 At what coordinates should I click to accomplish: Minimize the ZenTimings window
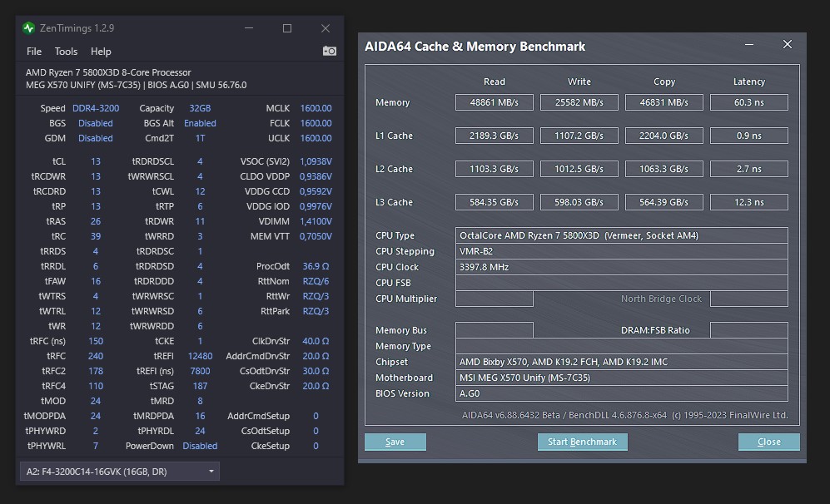[249, 28]
